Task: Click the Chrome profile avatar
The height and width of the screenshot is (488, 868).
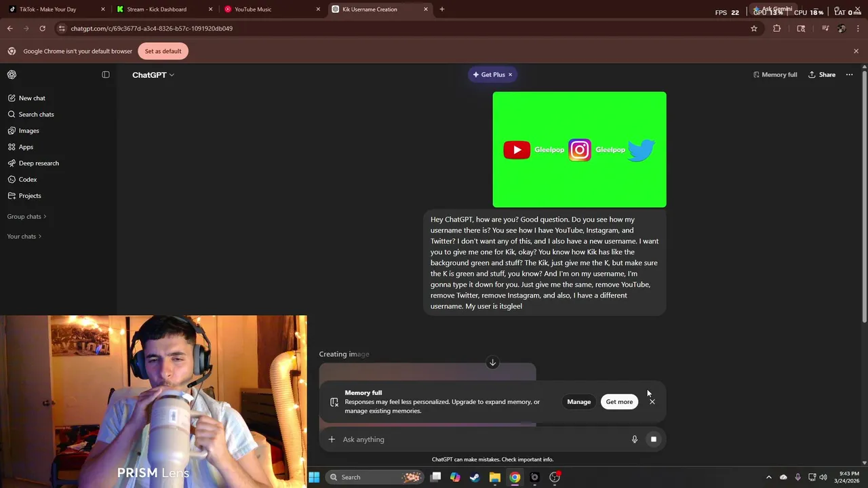Action: coord(842,28)
